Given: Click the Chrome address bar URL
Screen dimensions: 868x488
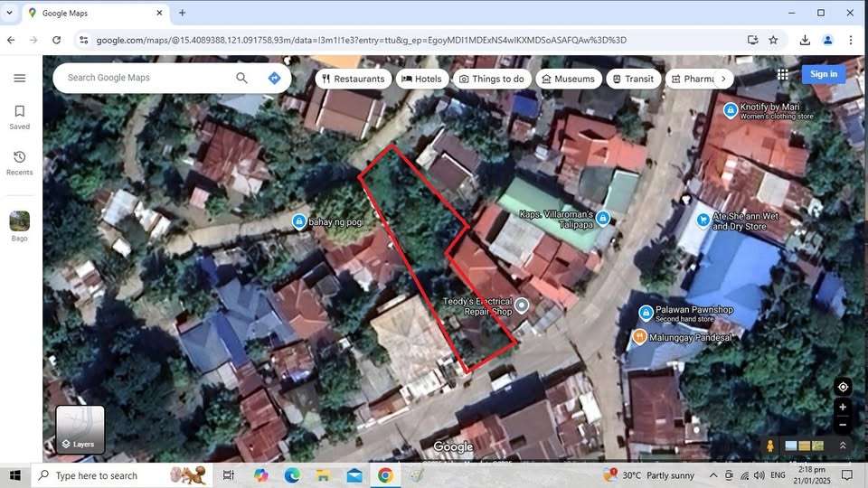Looking at the screenshot, I should point(361,40).
